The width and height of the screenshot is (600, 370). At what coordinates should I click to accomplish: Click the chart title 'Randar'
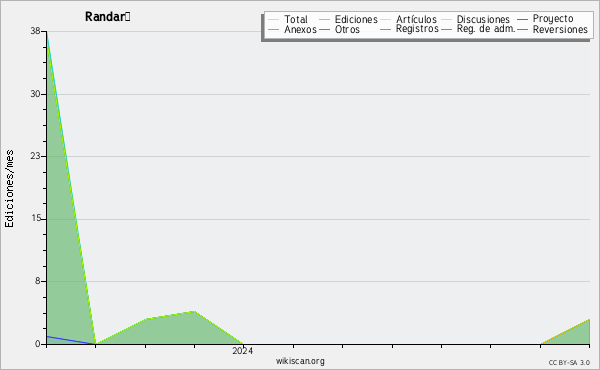(x=108, y=17)
